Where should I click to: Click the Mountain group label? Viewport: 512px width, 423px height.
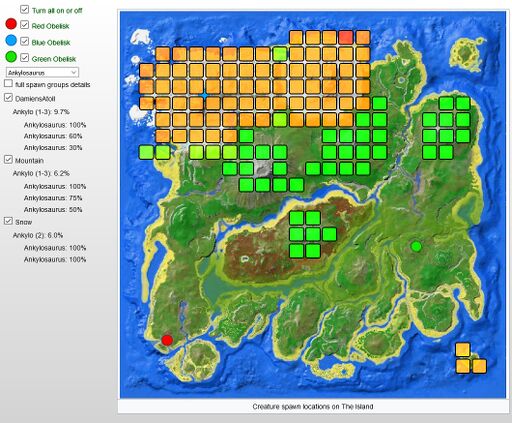point(29,161)
